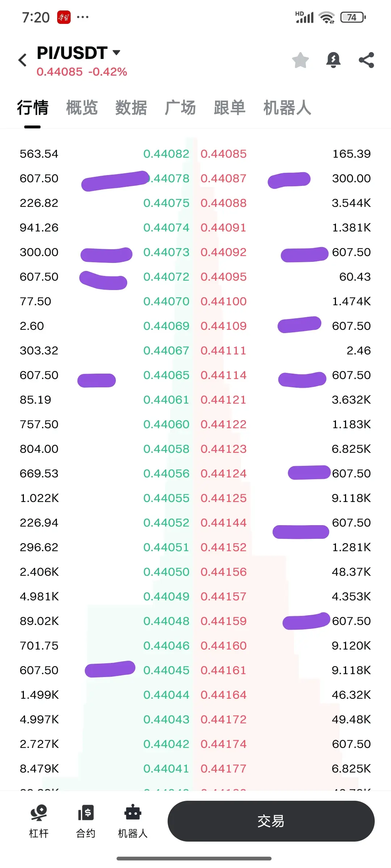Toggle the favorite star icon
Viewport: 391px width, 868px height.
(x=300, y=60)
